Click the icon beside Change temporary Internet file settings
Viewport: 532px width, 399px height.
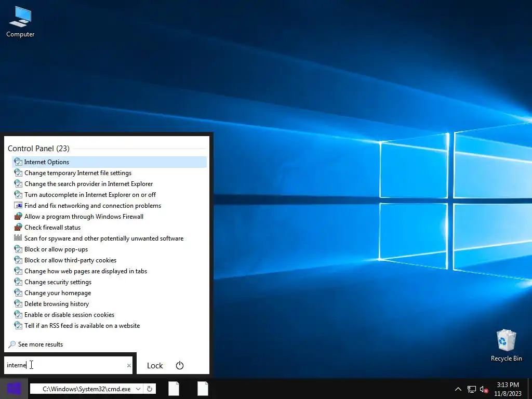click(x=18, y=172)
